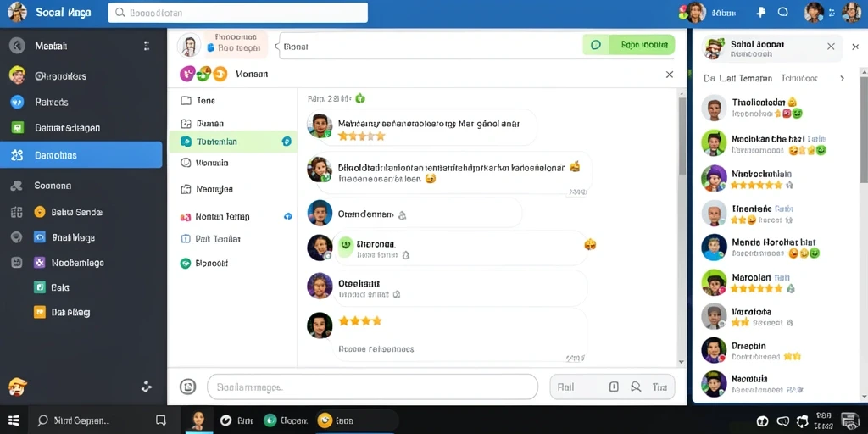Click the green chat icon beside Bionoatd

[186, 264]
